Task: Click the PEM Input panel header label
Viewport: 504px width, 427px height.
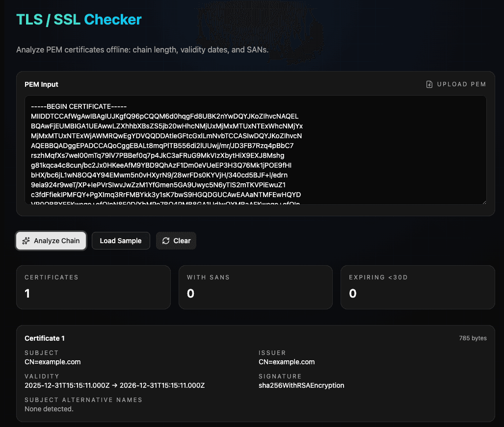Action: tap(41, 84)
